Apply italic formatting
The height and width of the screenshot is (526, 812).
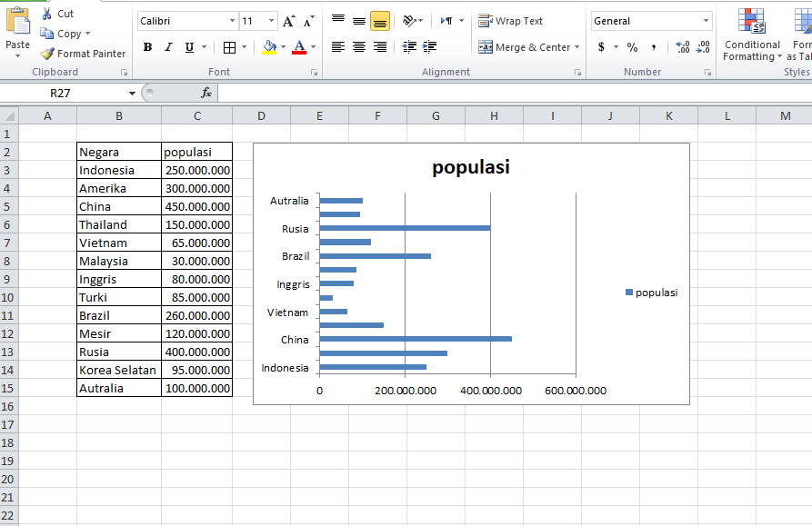(x=168, y=47)
